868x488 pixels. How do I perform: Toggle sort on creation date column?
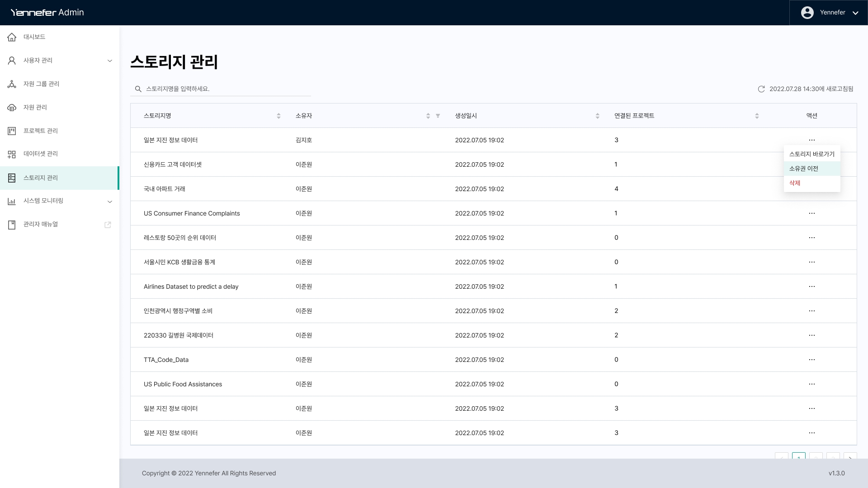[597, 116]
